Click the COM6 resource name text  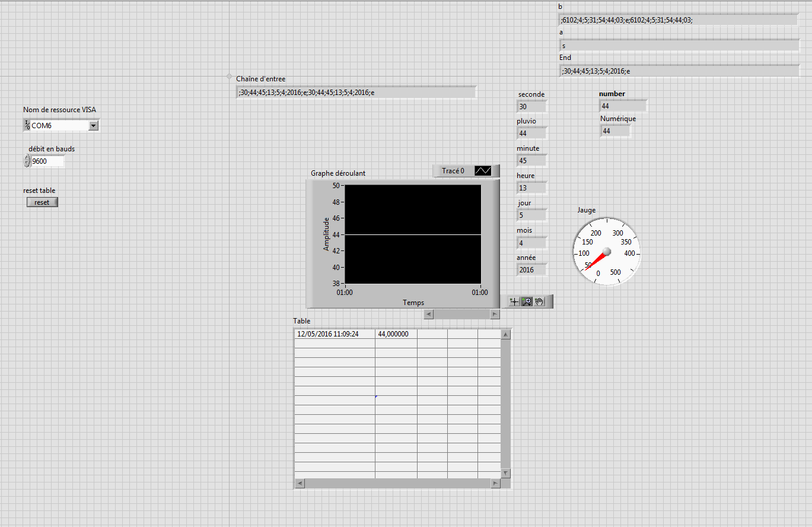tap(42, 126)
